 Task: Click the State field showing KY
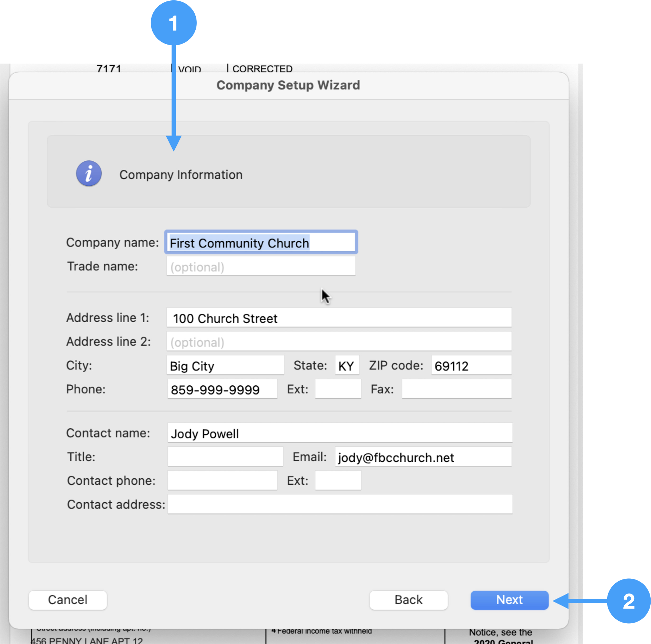pos(347,366)
